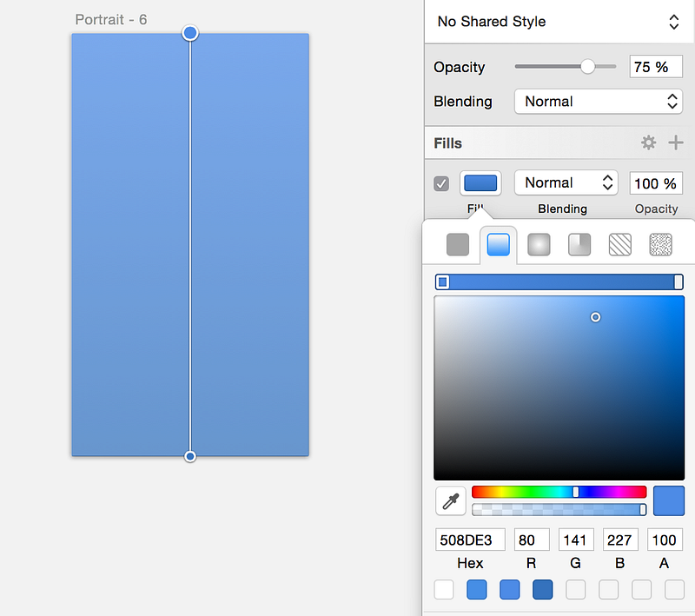Select the bottom gradient handle on canvas
The height and width of the screenshot is (616, 695).
pyautogui.click(x=190, y=456)
